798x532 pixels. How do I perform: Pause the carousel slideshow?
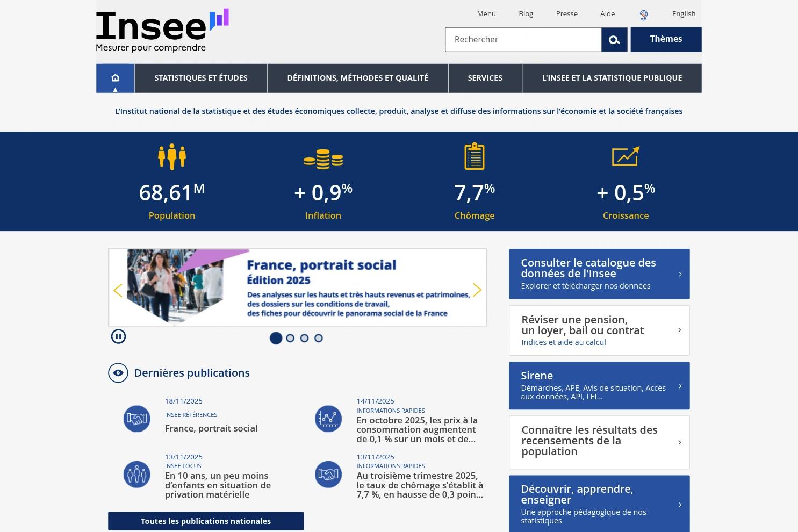(x=118, y=336)
